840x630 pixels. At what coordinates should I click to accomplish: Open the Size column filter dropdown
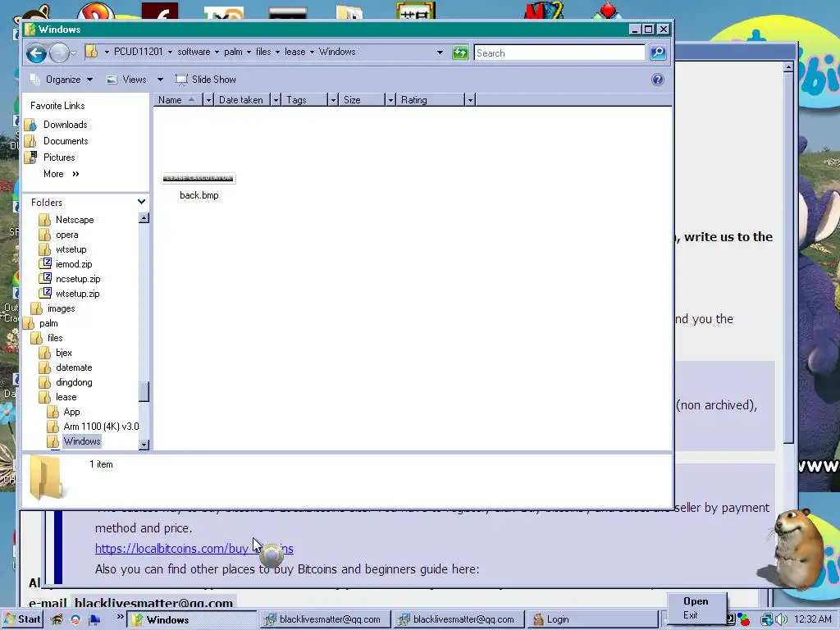[390, 99]
